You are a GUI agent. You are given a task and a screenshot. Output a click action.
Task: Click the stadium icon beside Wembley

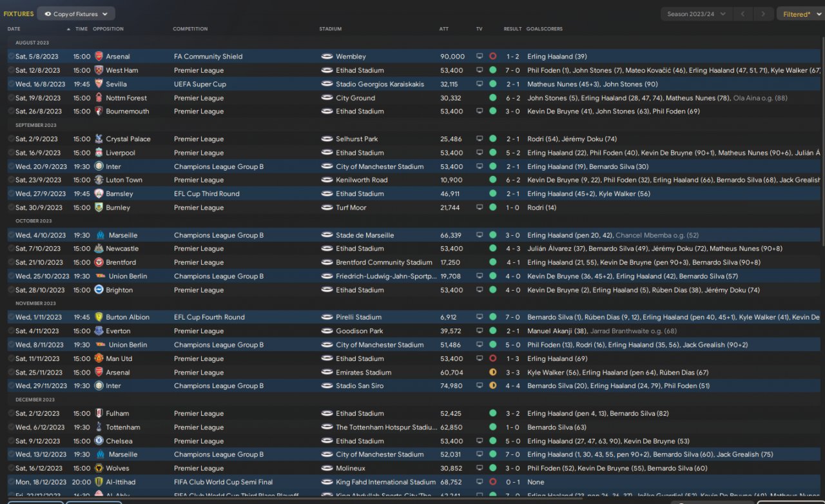pyautogui.click(x=327, y=57)
